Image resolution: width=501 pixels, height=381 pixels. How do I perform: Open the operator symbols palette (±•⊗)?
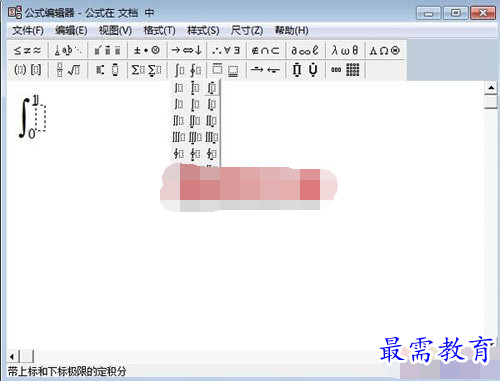[147, 51]
